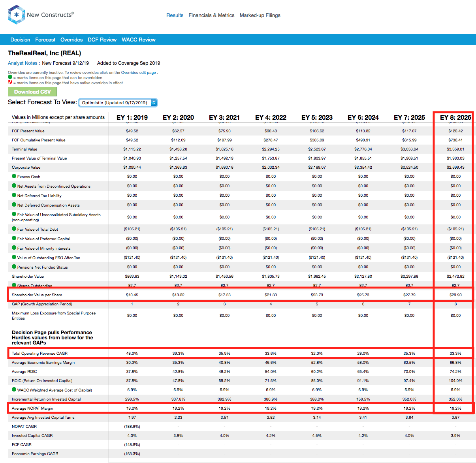
Task: Click the $1,113.22 Terminal Value cell
Action: [132, 149]
